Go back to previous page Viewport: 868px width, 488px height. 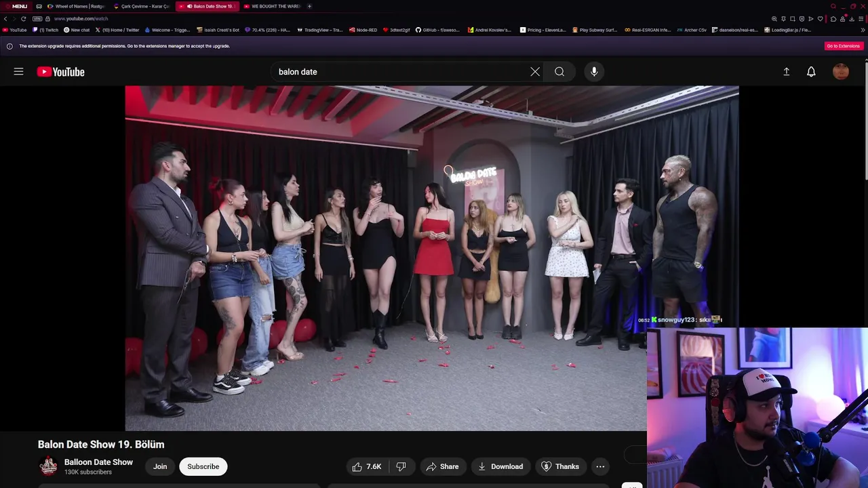click(x=6, y=18)
